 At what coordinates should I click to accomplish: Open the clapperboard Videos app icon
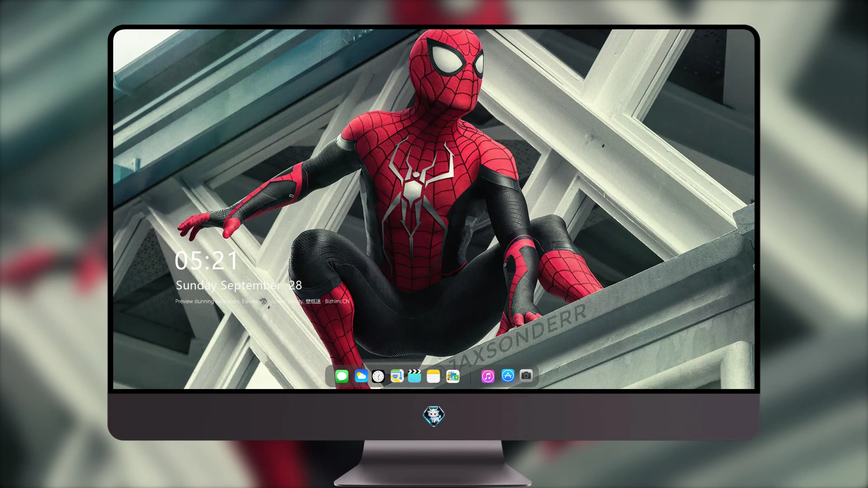pyautogui.click(x=415, y=376)
